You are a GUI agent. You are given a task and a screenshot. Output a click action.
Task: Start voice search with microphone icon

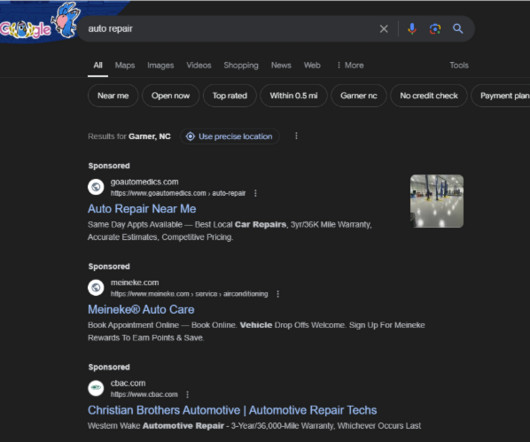[x=412, y=29]
